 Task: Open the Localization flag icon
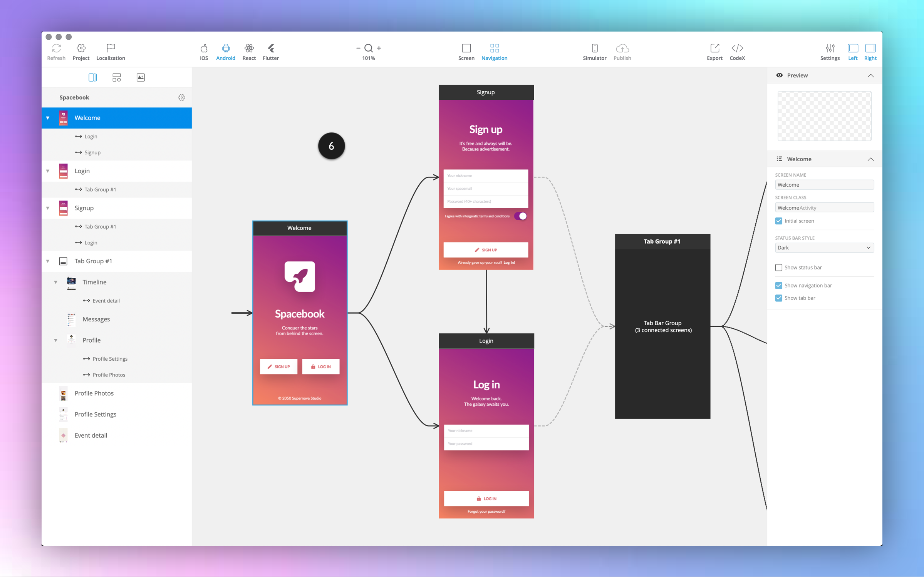(x=111, y=49)
